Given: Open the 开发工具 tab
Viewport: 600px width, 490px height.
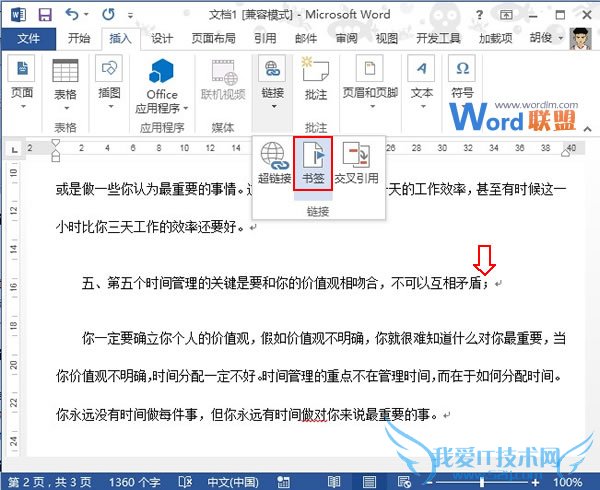Looking at the screenshot, I should coord(438,39).
